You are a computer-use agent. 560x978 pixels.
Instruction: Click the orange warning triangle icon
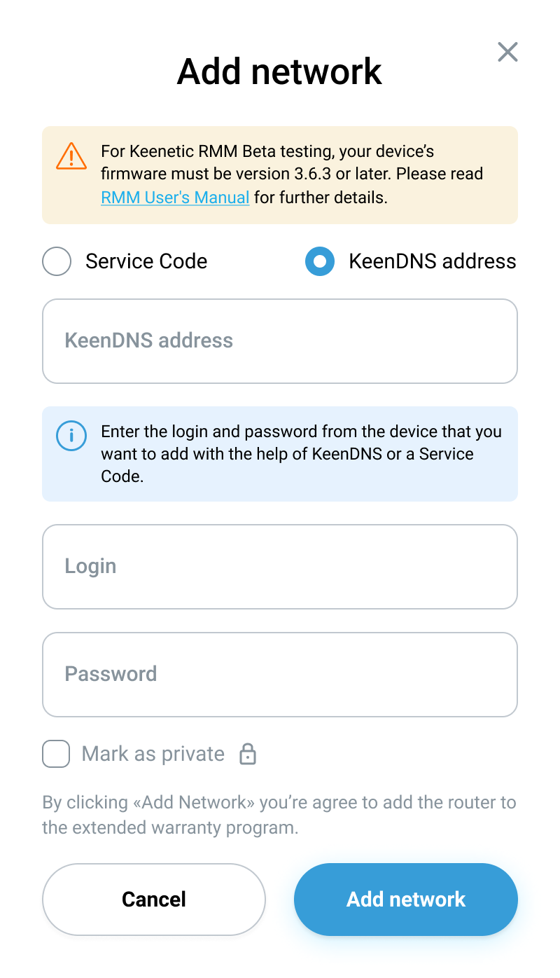coord(71,156)
